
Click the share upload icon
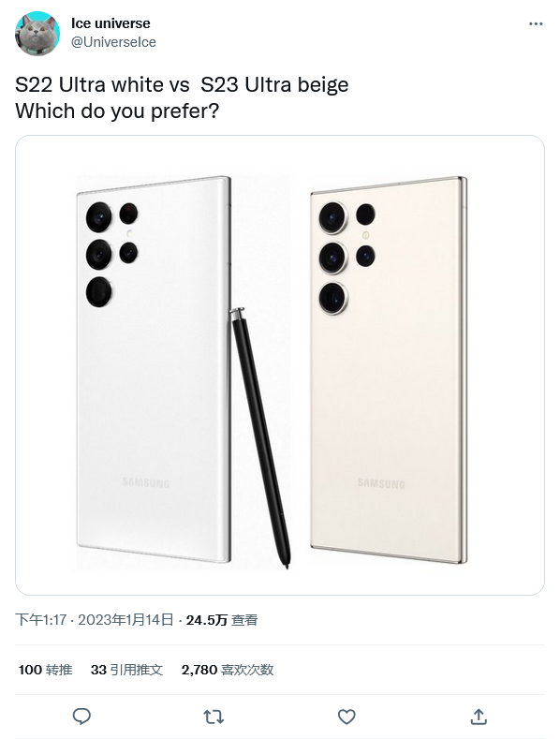point(479,717)
